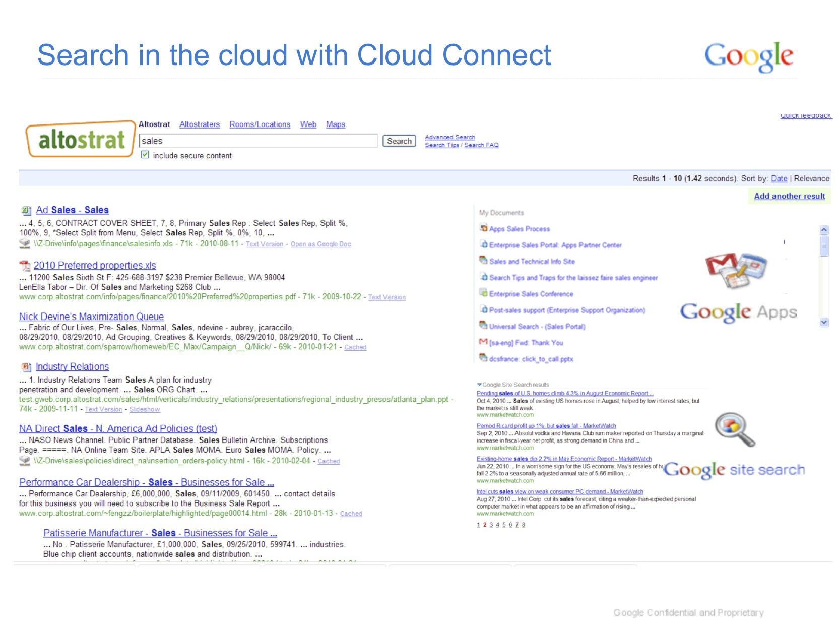Click the My Documents scrollbar up arrow
This screenshot has width=840, height=630.
(x=824, y=230)
